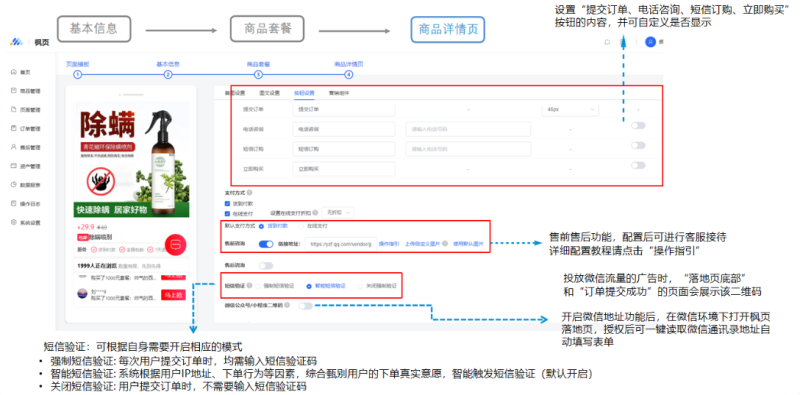Switch to the 按钮设置 tab
The width and height of the screenshot is (800, 395).
pyautogui.click(x=304, y=93)
